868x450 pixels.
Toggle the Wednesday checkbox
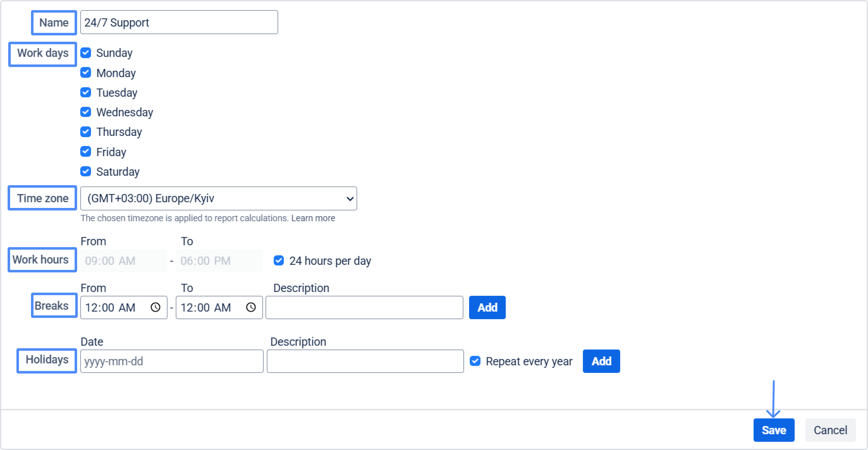(86, 112)
